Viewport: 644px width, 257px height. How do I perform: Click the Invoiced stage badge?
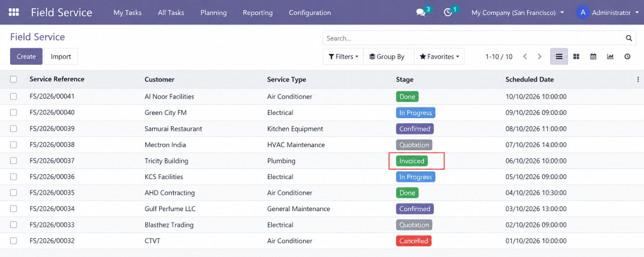[411, 161]
